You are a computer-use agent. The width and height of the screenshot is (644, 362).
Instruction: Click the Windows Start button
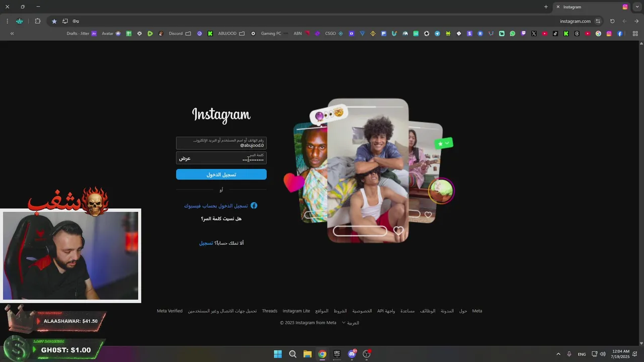tap(278, 354)
